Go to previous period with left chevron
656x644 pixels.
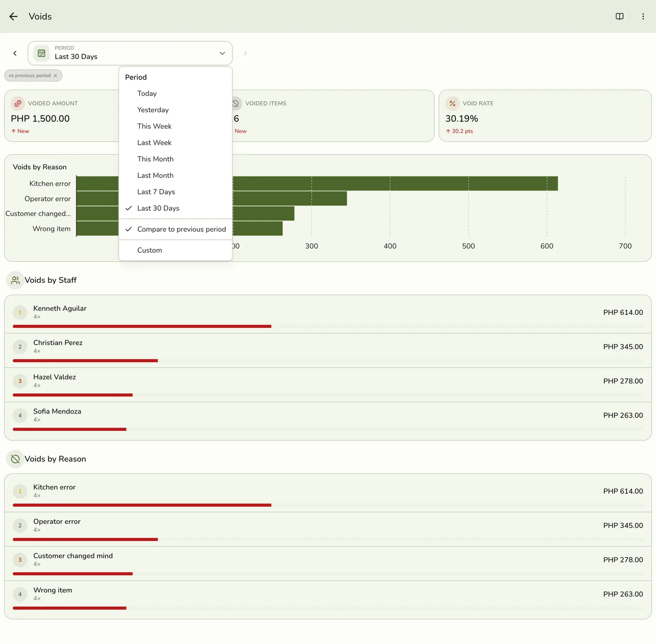pyautogui.click(x=15, y=53)
